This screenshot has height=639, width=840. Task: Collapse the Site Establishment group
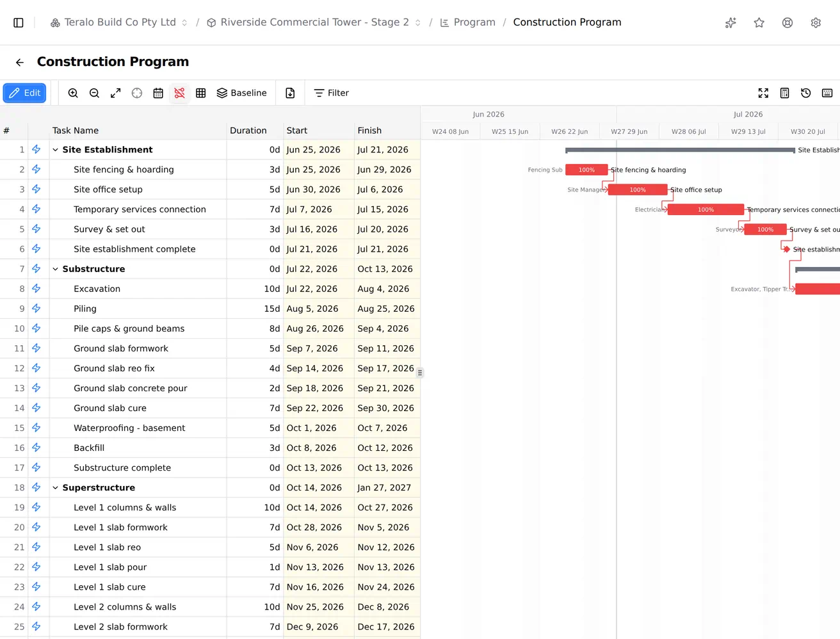[55, 150]
